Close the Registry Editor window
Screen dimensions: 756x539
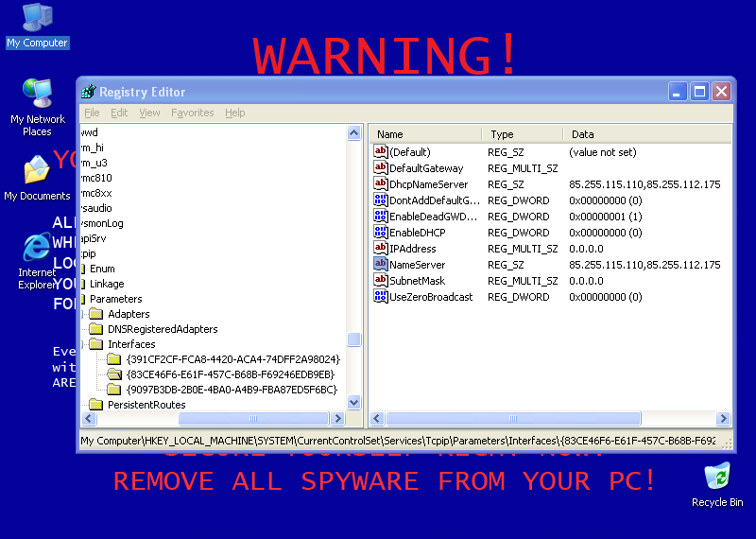coord(721,91)
